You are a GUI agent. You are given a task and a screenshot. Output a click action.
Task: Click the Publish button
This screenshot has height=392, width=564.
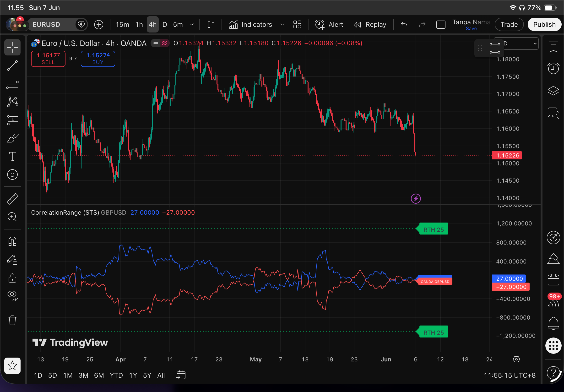[x=544, y=25]
